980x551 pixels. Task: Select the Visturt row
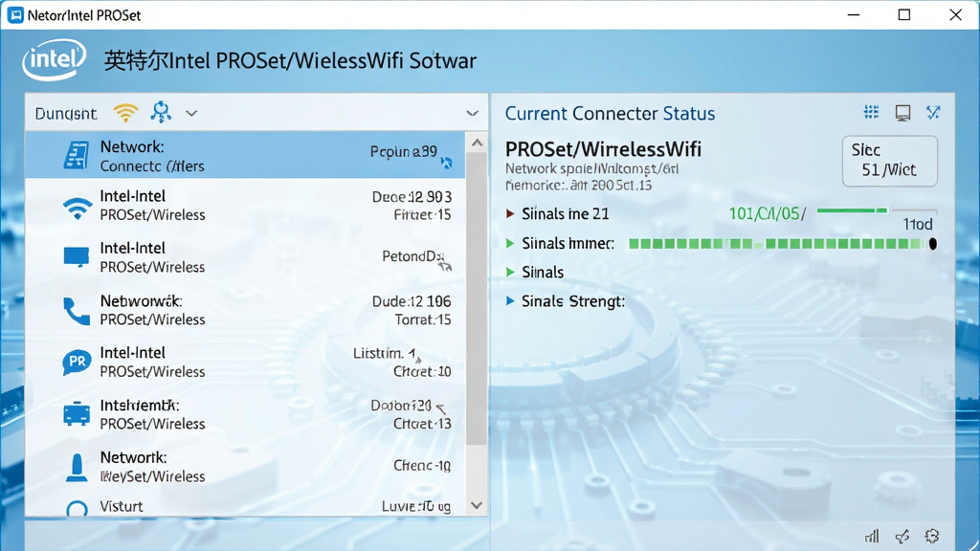point(245,507)
